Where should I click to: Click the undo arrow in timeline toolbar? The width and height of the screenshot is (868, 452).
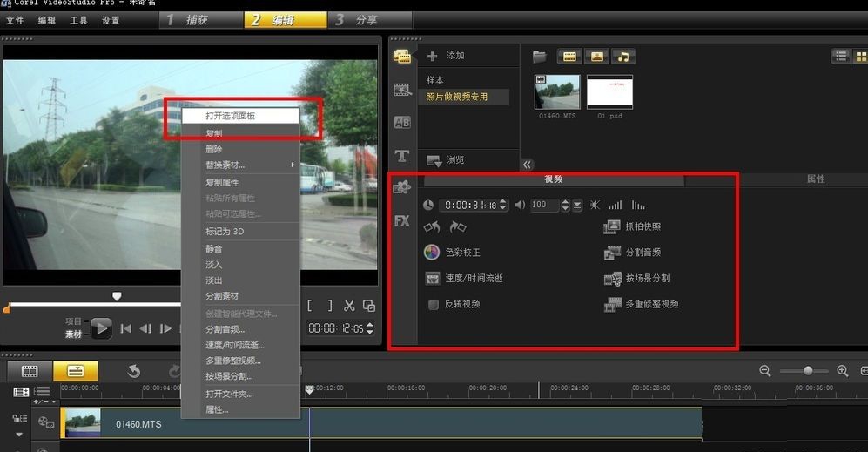[133, 371]
